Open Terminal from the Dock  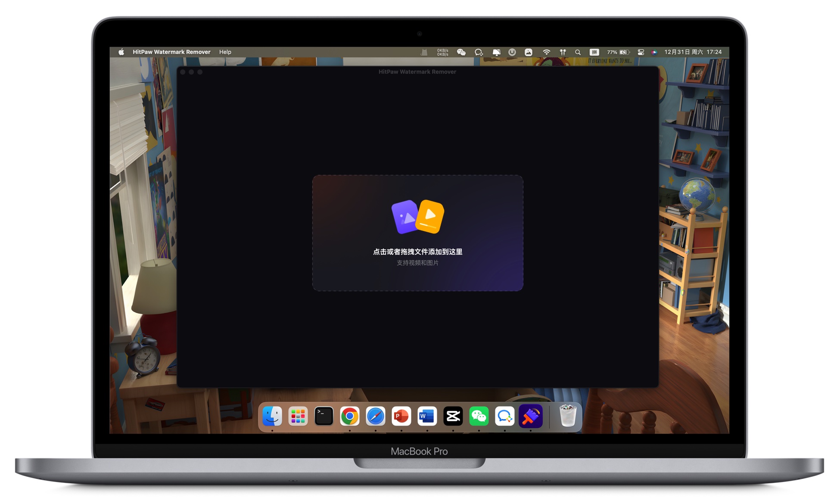pos(324,416)
